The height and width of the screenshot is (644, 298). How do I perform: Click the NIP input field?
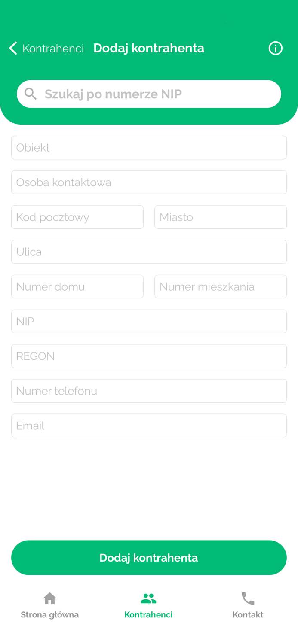click(149, 321)
